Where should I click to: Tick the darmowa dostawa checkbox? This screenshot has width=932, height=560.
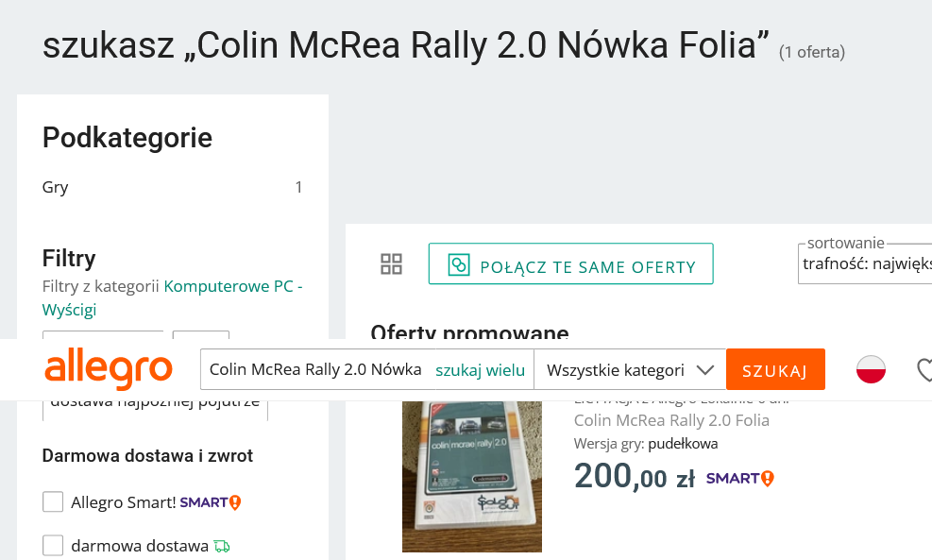click(x=53, y=546)
